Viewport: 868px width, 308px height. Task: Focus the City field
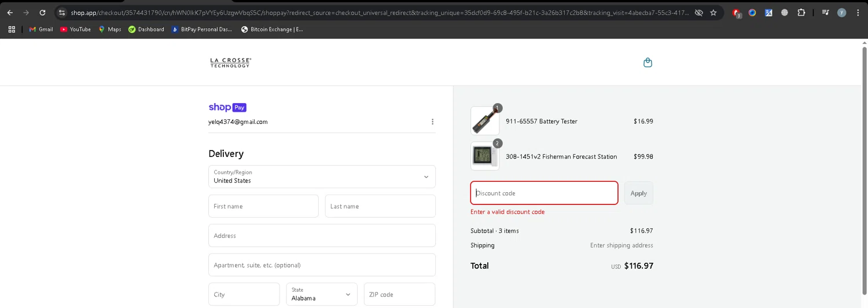[244, 294]
